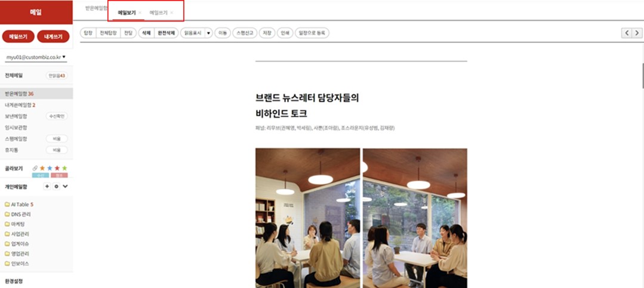This screenshot has width=644, height=288.
Task: Filter mails by red star
Action: click(x=57, y=168)
